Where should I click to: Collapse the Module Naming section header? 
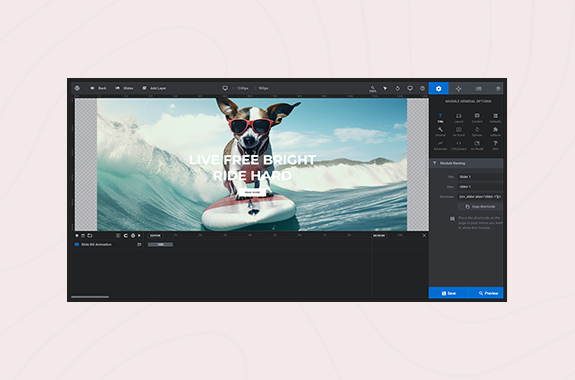[x=466, y=163]
